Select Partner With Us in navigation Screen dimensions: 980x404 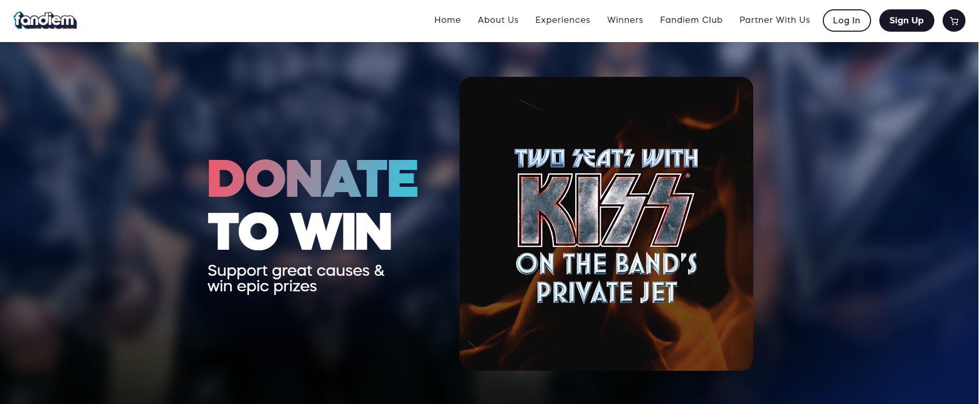(x=775, y=20)
